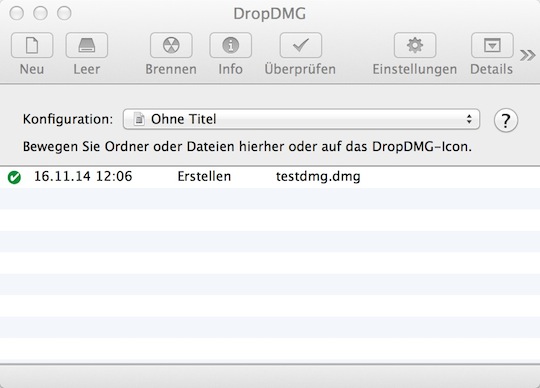Click the round help question-mark button

[x=506, y=120]
